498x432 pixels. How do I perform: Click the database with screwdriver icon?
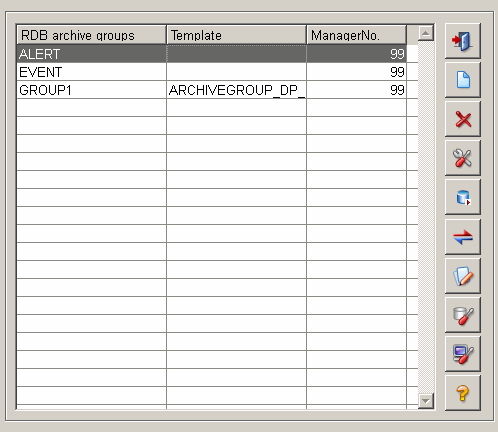click(463, 315)
